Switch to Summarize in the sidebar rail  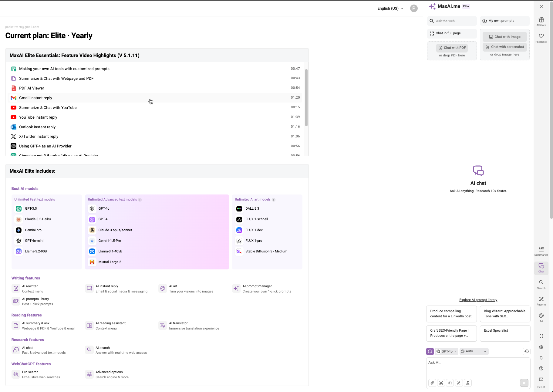point(541,251)
